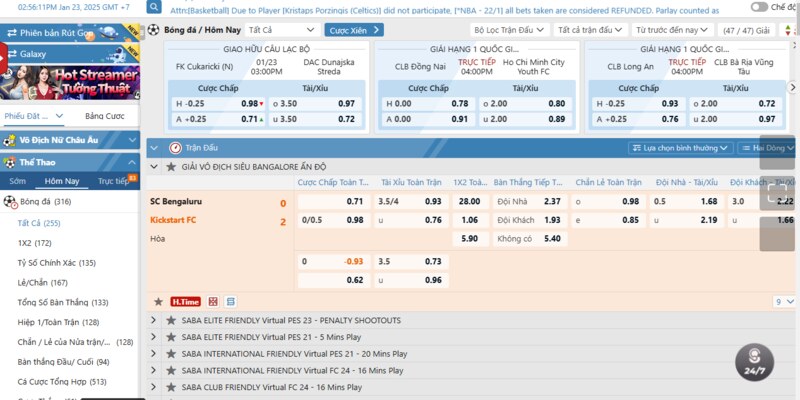Image resolution: width=800 pixels, height=400 pixels.
Task: Select the 0.98 handicap odds for FK Cukaricki
Action: [x=250, y=104]
